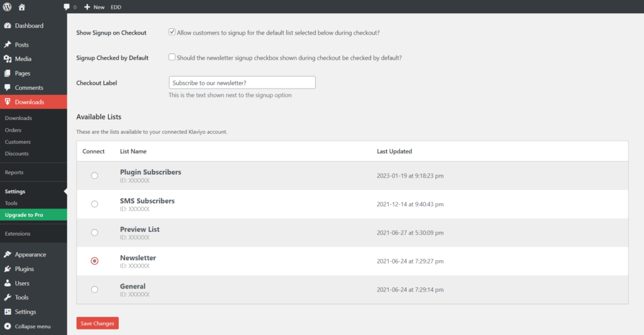This screenshot has height=335, width=644.
Task: Click Collapse menu text
Action: (x=33, y=326)
